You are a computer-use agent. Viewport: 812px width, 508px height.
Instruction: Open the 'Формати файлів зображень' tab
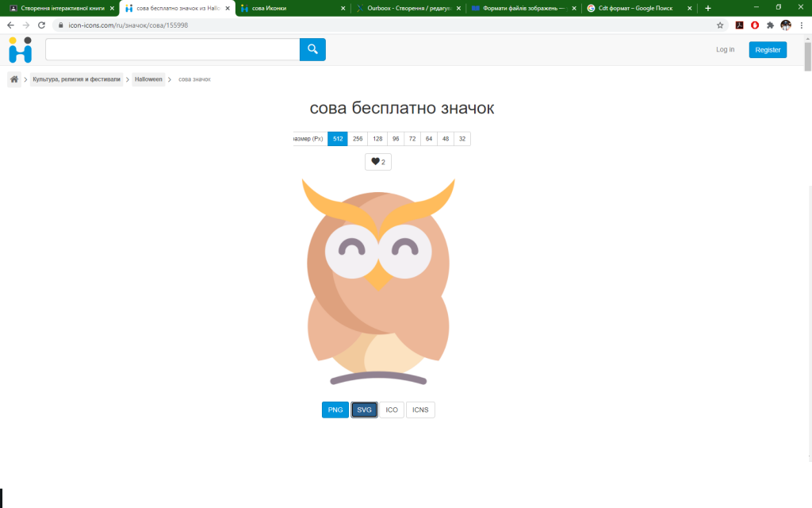pyautogui.click(x=519, y=8)
